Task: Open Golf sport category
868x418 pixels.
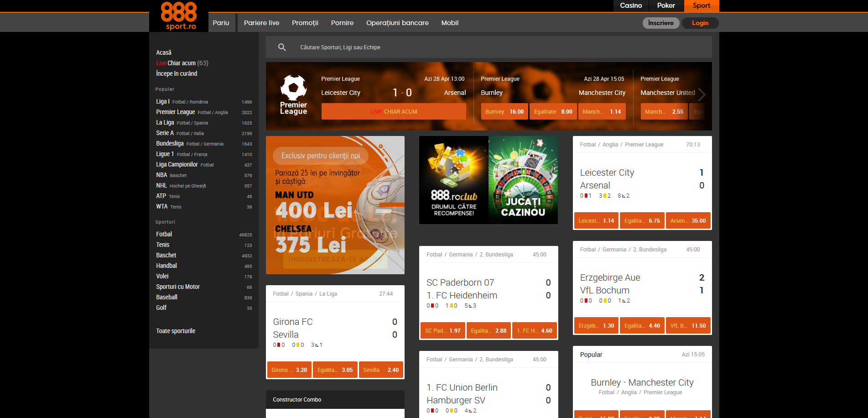Action: [204, 308]
